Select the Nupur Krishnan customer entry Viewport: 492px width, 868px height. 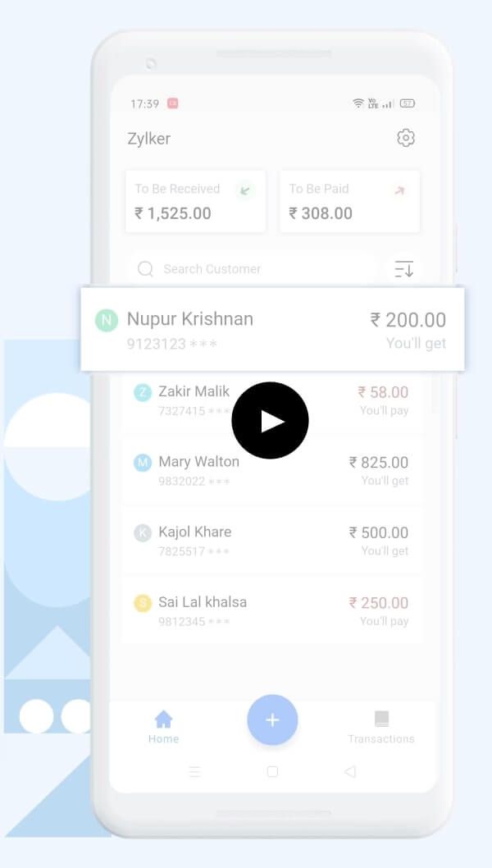(272, 329)
